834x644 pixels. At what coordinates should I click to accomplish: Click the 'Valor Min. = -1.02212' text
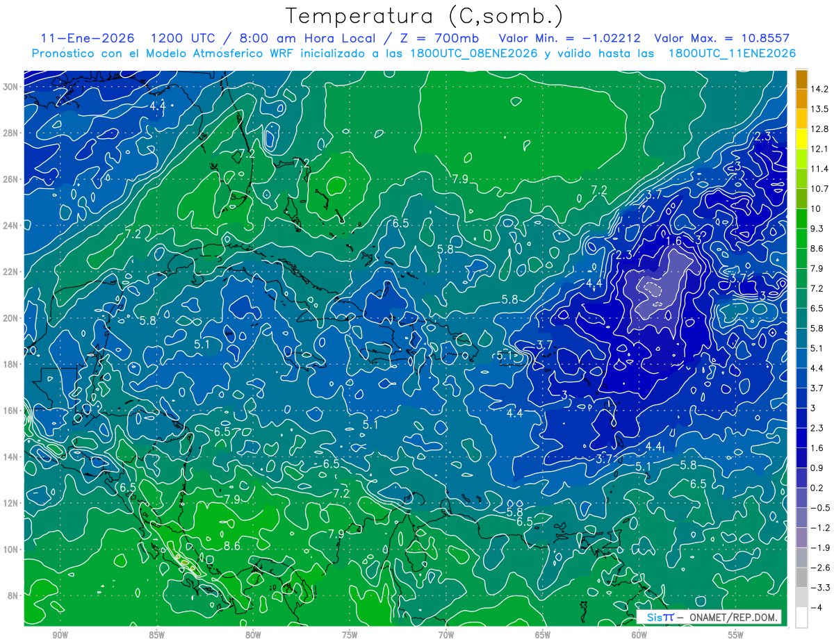point(570,38)
